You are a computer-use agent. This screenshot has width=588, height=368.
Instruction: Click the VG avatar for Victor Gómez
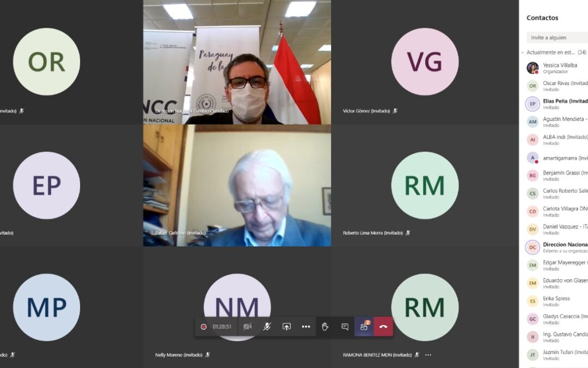coord(425,62)
